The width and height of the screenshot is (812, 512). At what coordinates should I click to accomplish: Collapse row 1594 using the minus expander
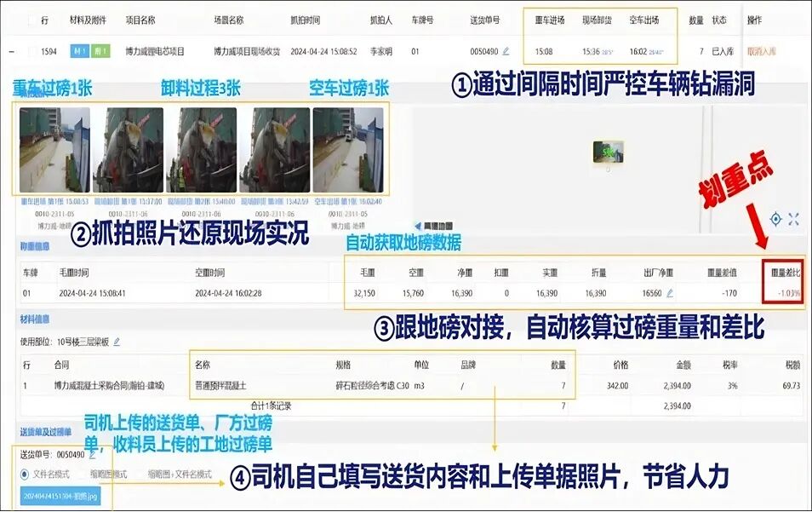coord(10,52)
